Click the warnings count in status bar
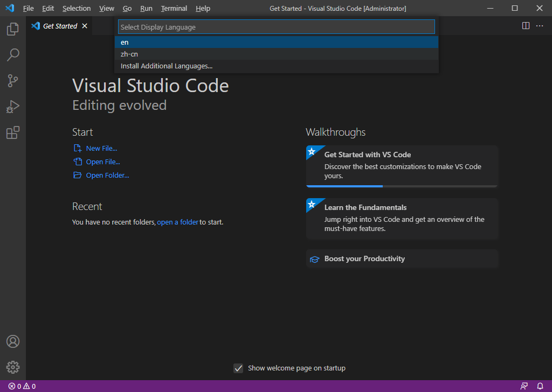The image size is (552, 392). click(30, 386)
